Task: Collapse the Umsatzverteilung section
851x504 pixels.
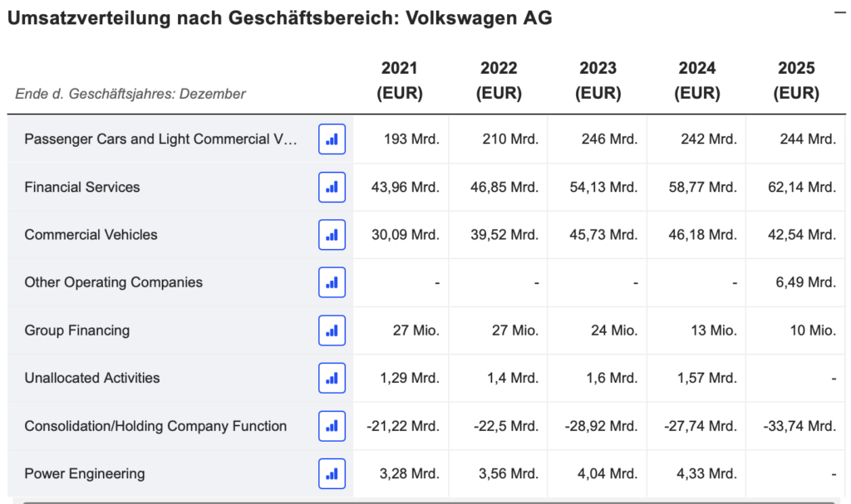Action: click(841, 12)
